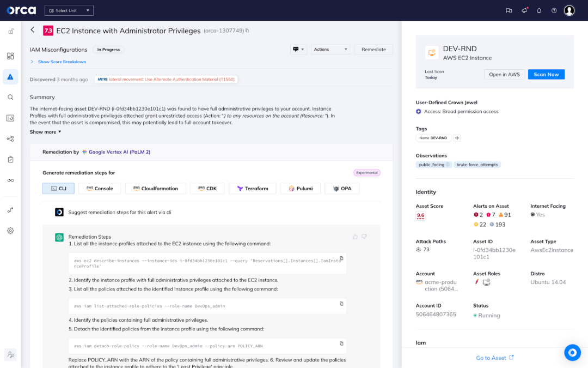Click the 9.6 asset score
588x368 pixels.
(x=421, y=216)
